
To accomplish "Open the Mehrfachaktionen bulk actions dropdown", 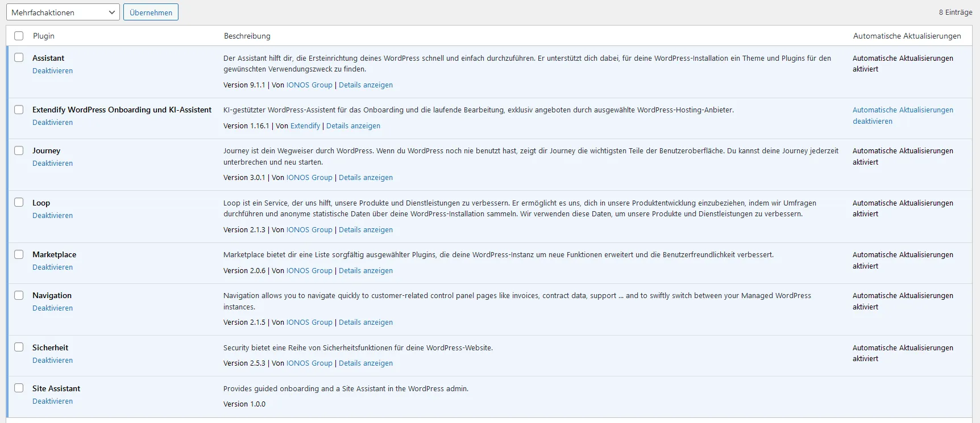I will [63, 12].
